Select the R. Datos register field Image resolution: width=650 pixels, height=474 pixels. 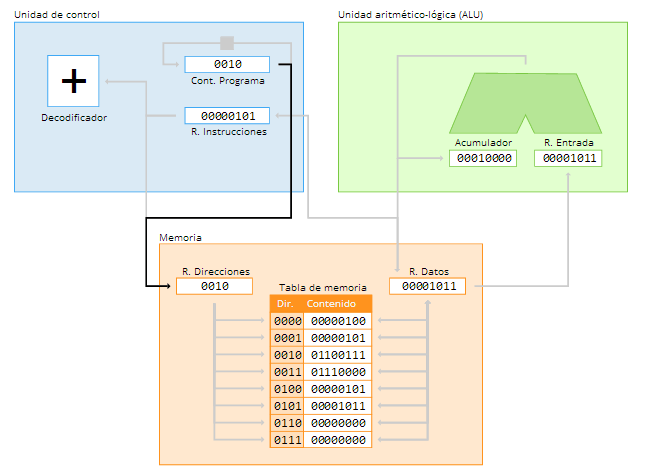click(427, 286)
